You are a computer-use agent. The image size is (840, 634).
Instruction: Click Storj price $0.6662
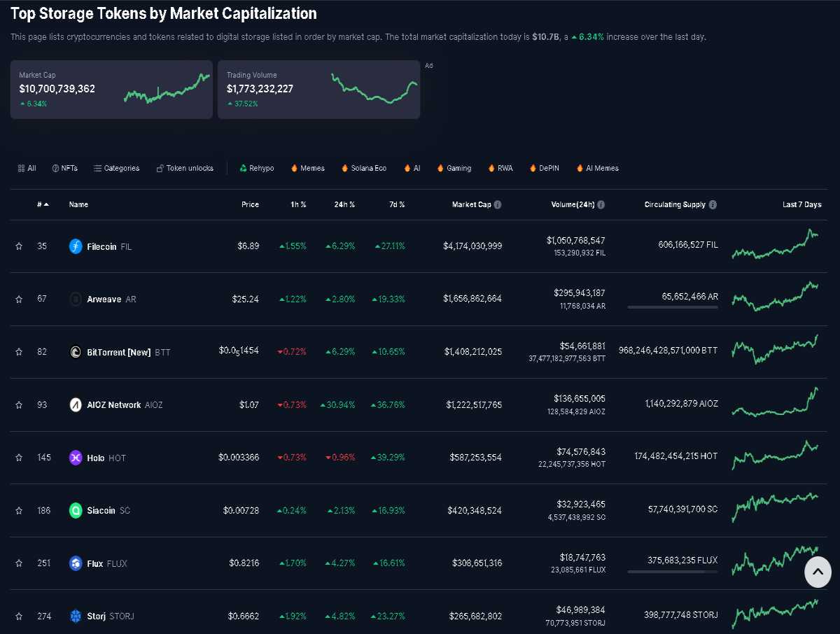[244, 616]
